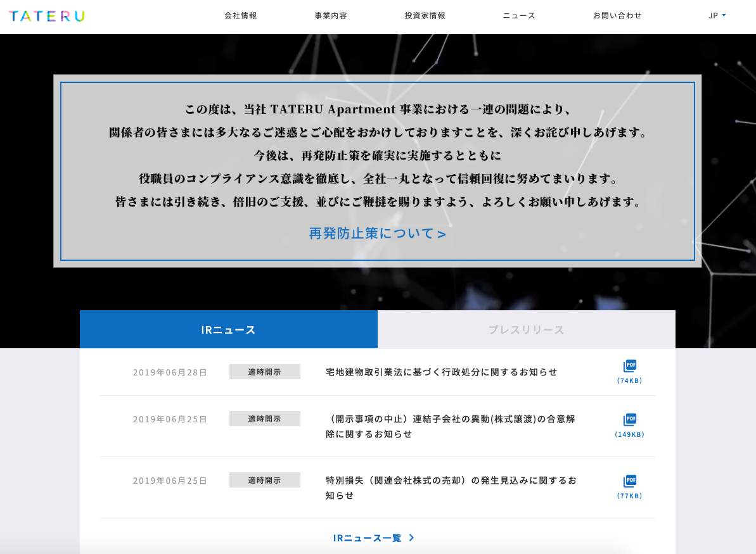The height and width of the screenshot is (554, 756).
Task: Open the ニュース menu
Action: (x=519, y=15)
